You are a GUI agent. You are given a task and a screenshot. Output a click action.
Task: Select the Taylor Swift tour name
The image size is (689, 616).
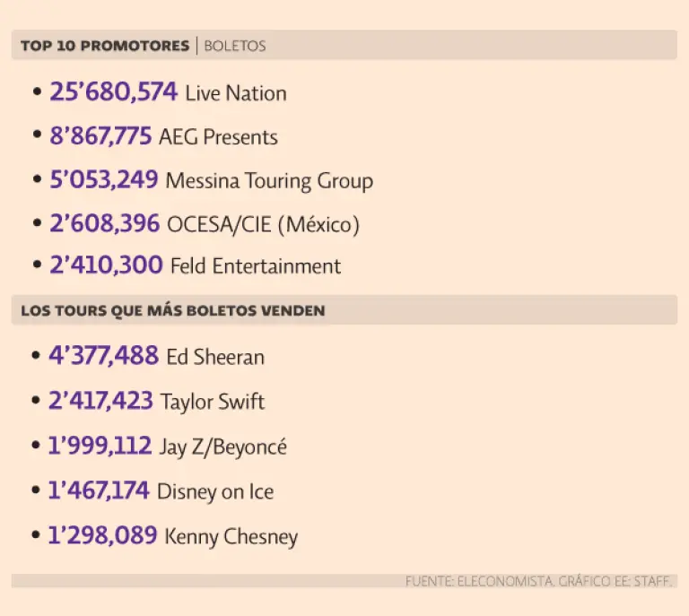coord(213,401)
